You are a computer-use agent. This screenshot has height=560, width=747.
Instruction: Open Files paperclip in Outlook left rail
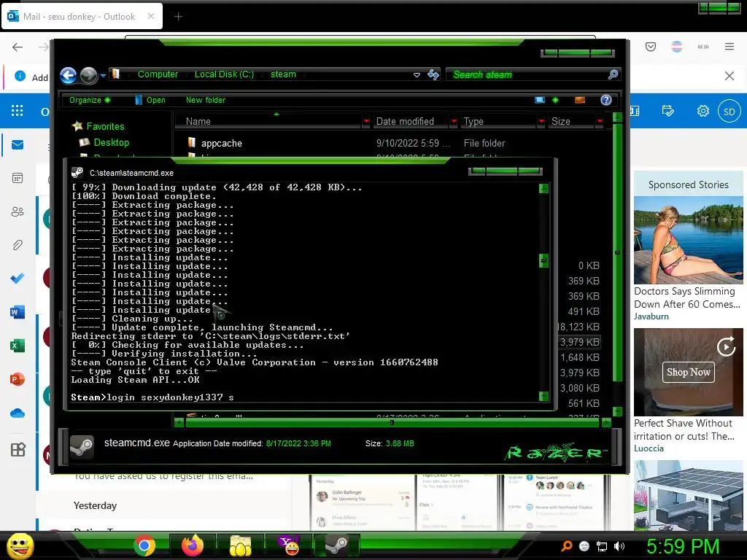pyautogui.click(x=18, y=245)
